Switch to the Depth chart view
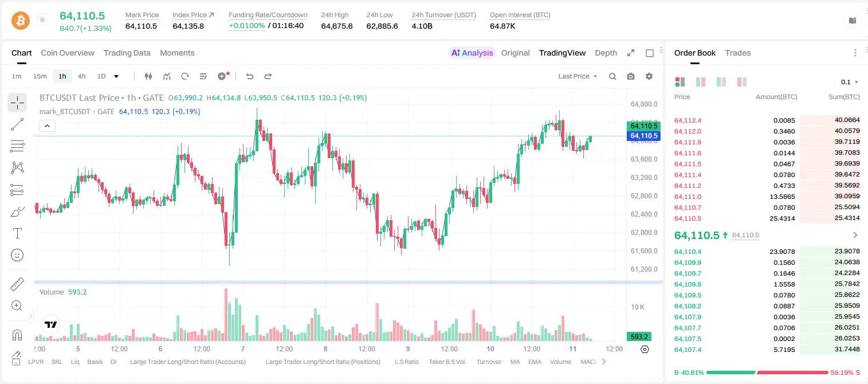This screenshot has height=384, width=868. 606,53
